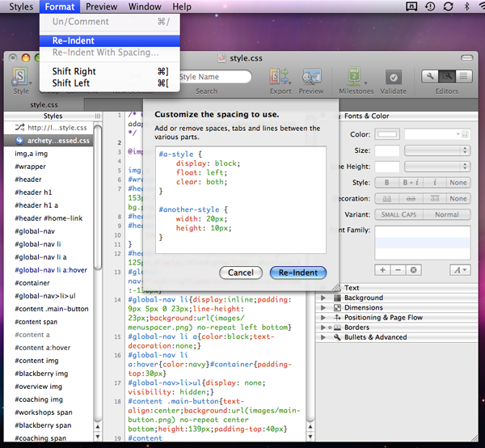Choose Shift Right from Format menu

click(x=110, y=71)
